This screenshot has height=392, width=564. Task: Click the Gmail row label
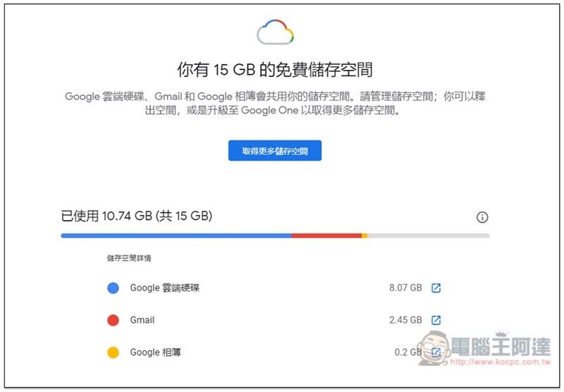(x=142, y=320)
